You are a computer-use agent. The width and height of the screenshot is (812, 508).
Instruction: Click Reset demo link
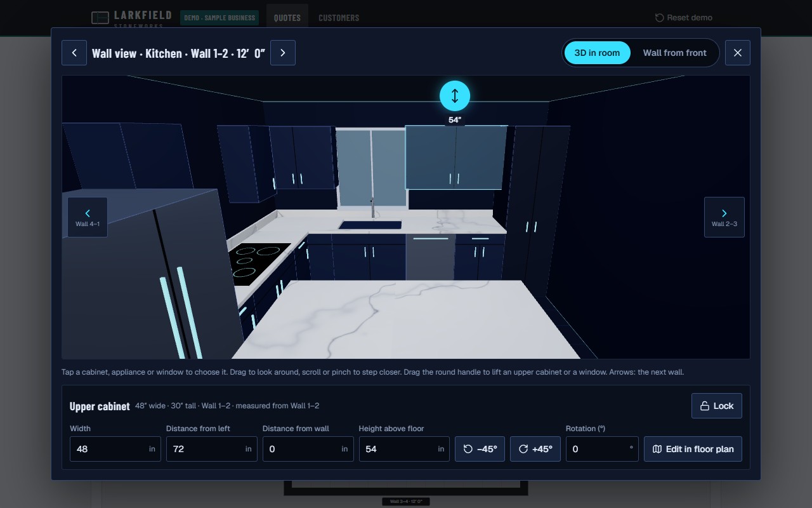pos(683,18)
